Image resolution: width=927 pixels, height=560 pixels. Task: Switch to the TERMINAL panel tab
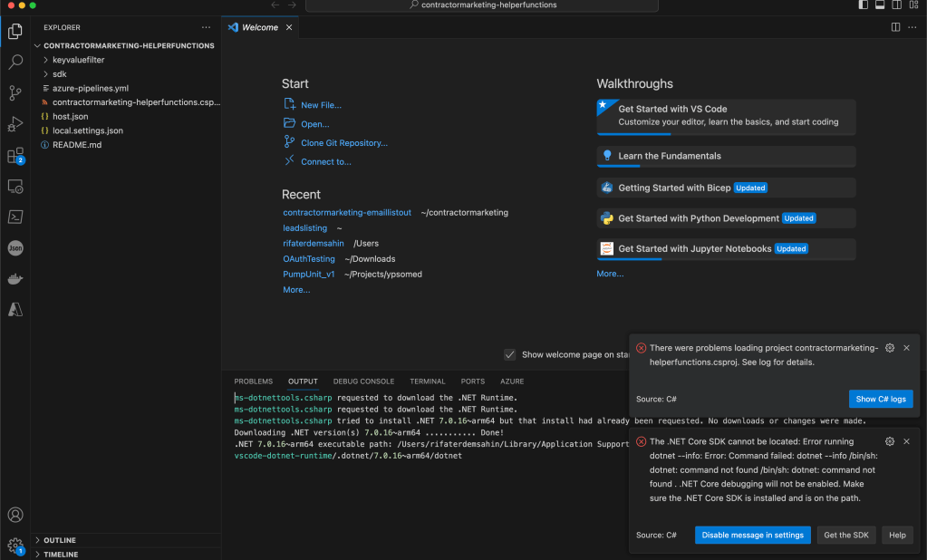point(428,381)
